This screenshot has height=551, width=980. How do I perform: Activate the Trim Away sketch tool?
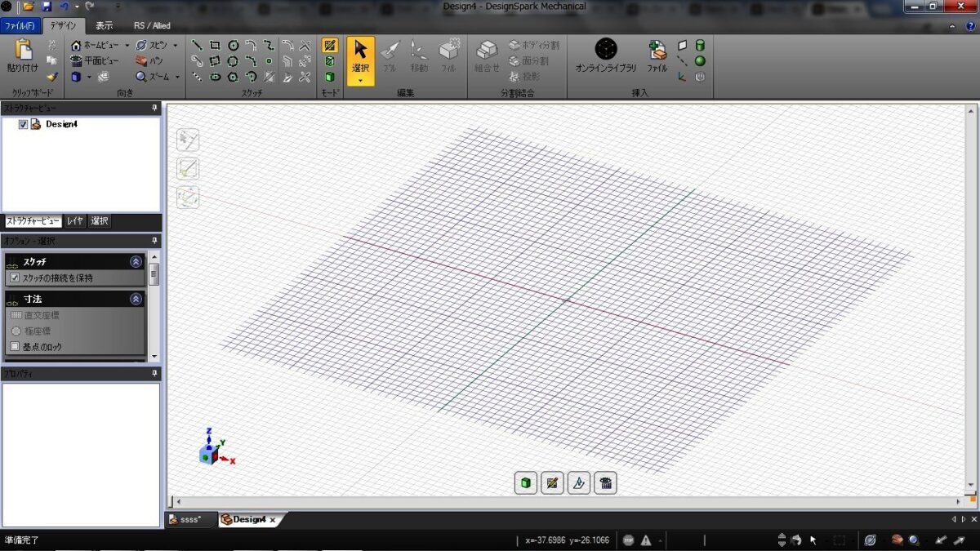point(305,77)
